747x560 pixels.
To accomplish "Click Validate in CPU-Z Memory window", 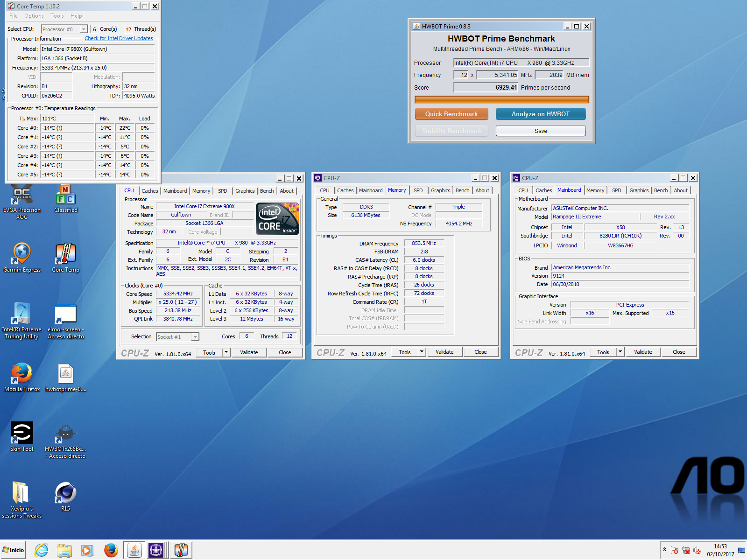I will 444,352.
